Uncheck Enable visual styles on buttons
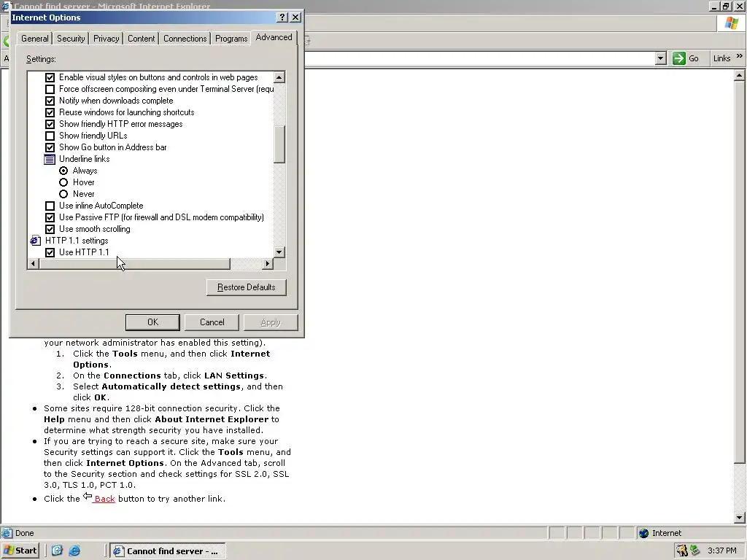The image size is (747, 560). (x=50, y=77)
